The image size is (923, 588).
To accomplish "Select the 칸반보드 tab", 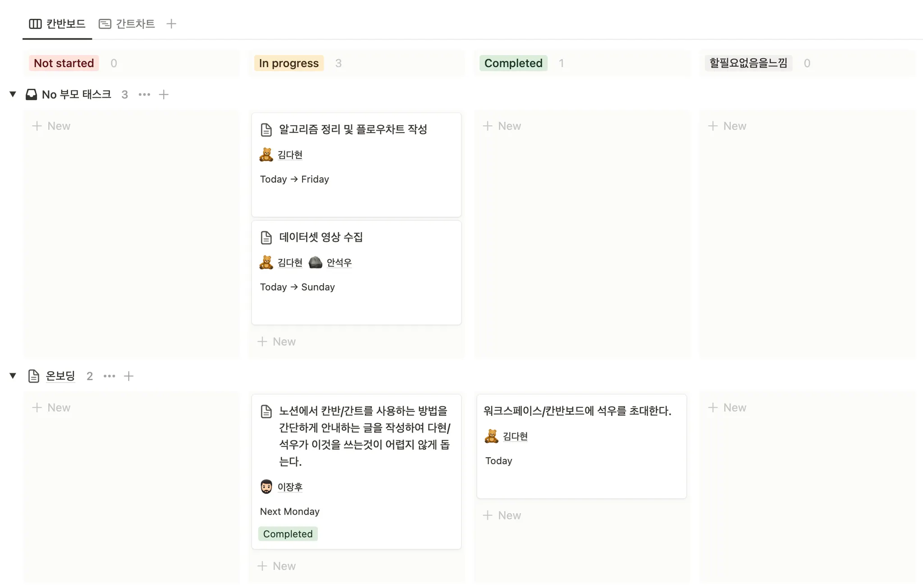I will [x=58, y=24].
